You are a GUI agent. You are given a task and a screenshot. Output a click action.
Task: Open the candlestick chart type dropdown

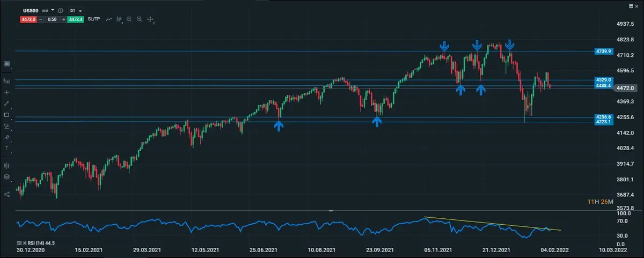coord(120,19)
